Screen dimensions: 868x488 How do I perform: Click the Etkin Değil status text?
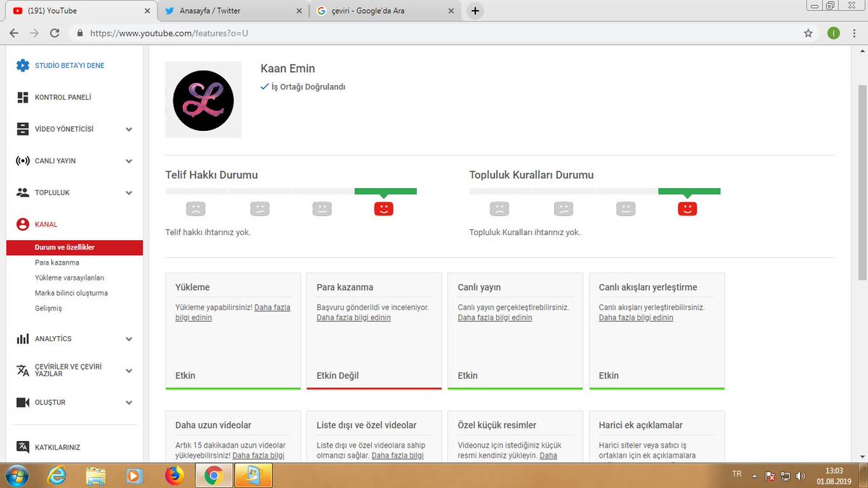pos(338,375)
